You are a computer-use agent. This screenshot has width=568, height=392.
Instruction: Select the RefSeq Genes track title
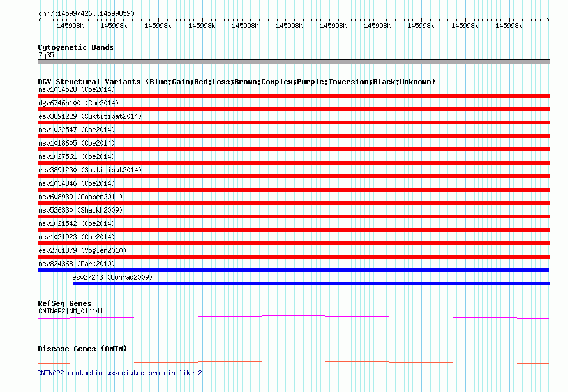pos(64,303)
